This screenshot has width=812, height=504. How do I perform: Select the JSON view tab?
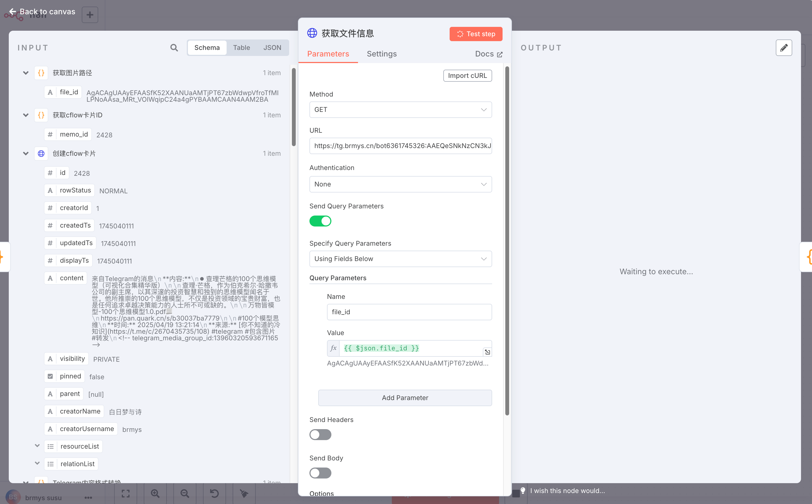coord(272,48)
